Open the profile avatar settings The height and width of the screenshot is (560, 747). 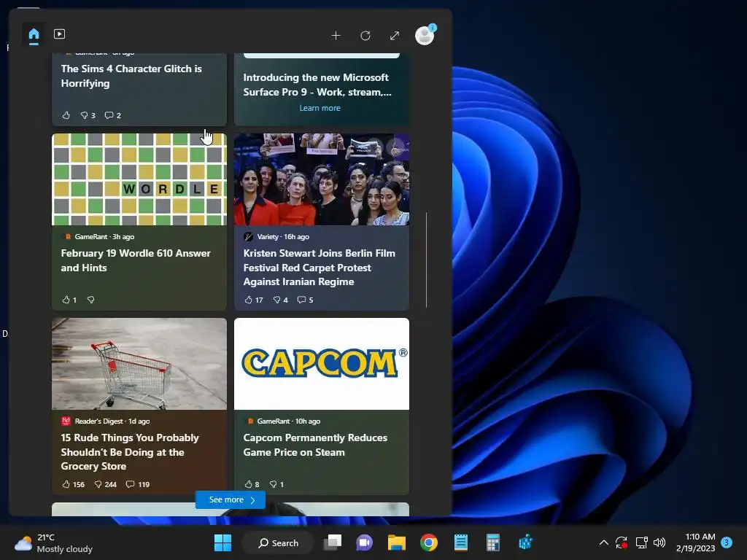click(425, 35)
